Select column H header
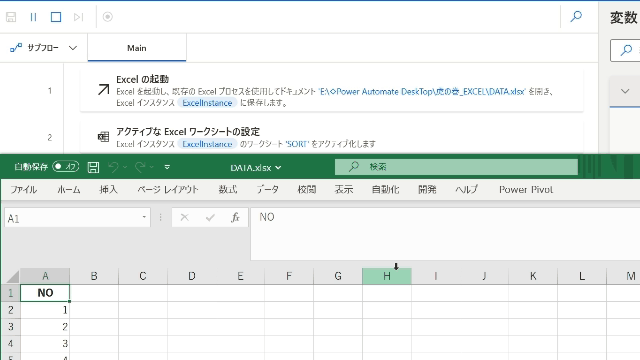This screenshot has height=360, width=640. 387,276
